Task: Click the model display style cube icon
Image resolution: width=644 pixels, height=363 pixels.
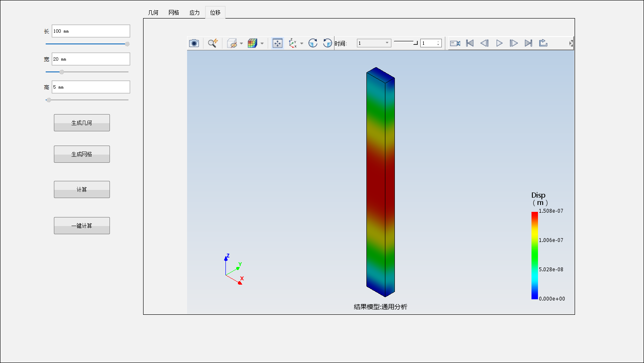Action: [x=232, y=43]
